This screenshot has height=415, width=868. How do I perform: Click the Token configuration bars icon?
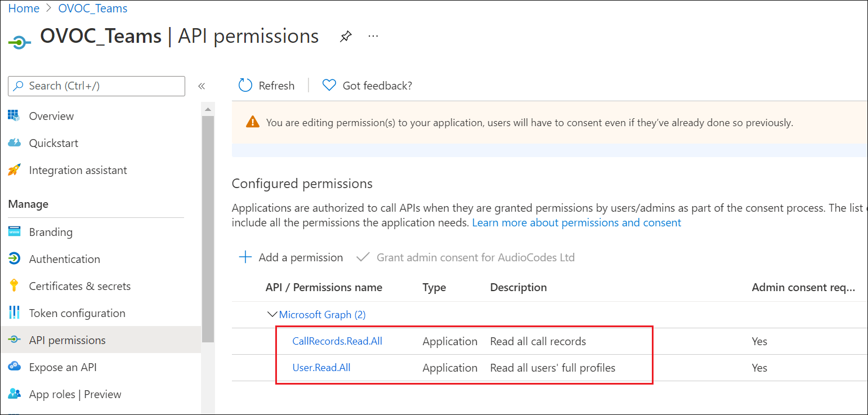15,313
